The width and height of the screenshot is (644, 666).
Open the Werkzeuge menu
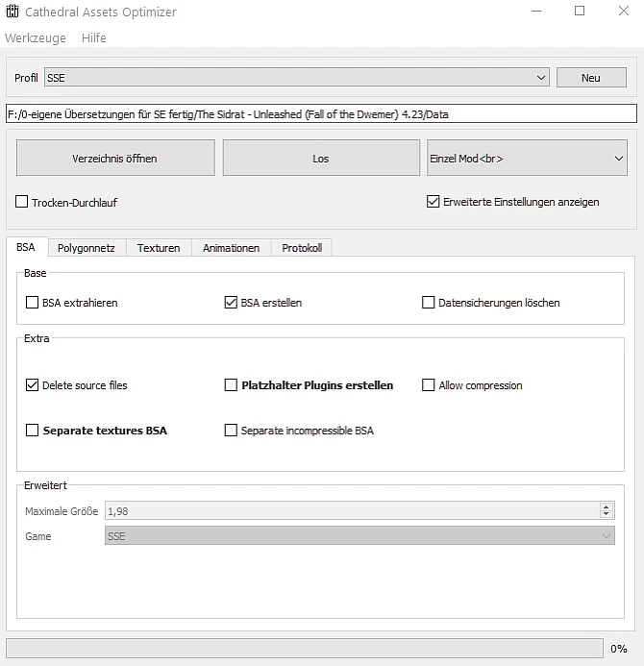36,37
